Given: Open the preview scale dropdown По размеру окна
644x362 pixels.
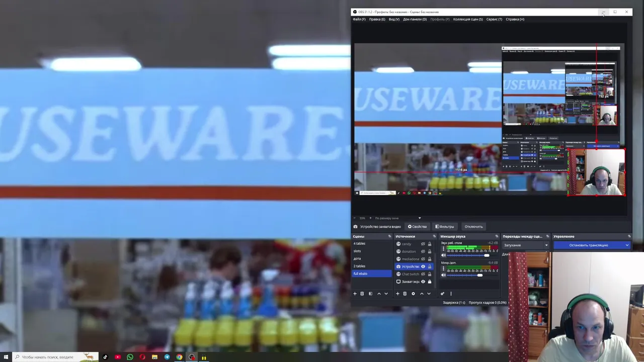Looking at the screenshot, I should [397, 218].
